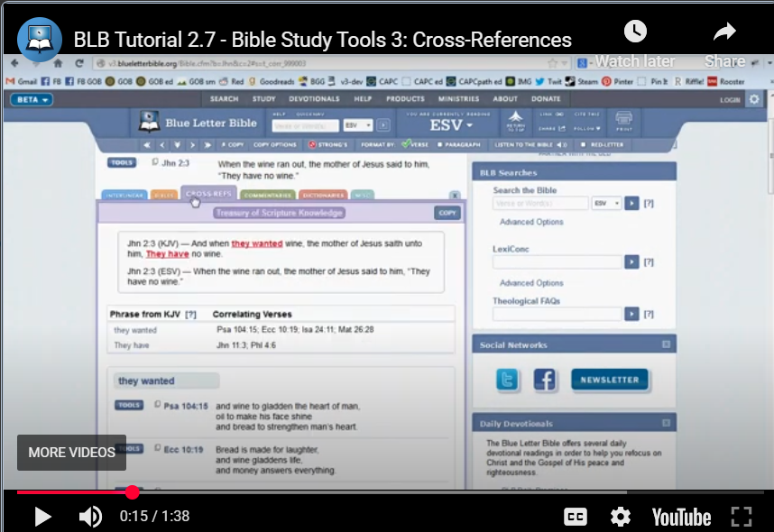
Task: Open the Rooster bookmark
Action: [x=726, y=81]
